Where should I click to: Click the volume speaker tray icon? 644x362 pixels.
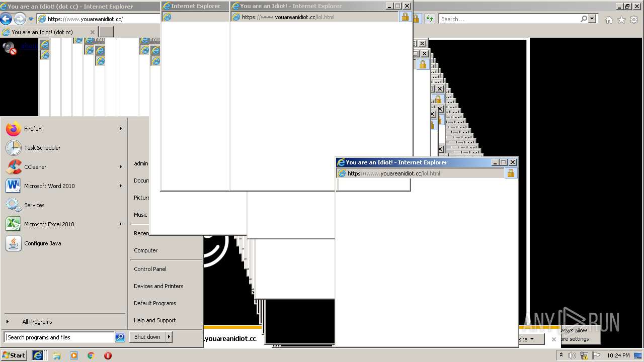pyautogui.click(x=572, y=355)
